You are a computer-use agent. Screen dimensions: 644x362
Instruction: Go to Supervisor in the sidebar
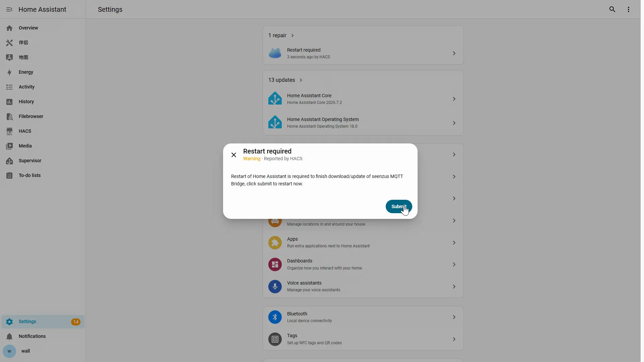tap(30, 161)
